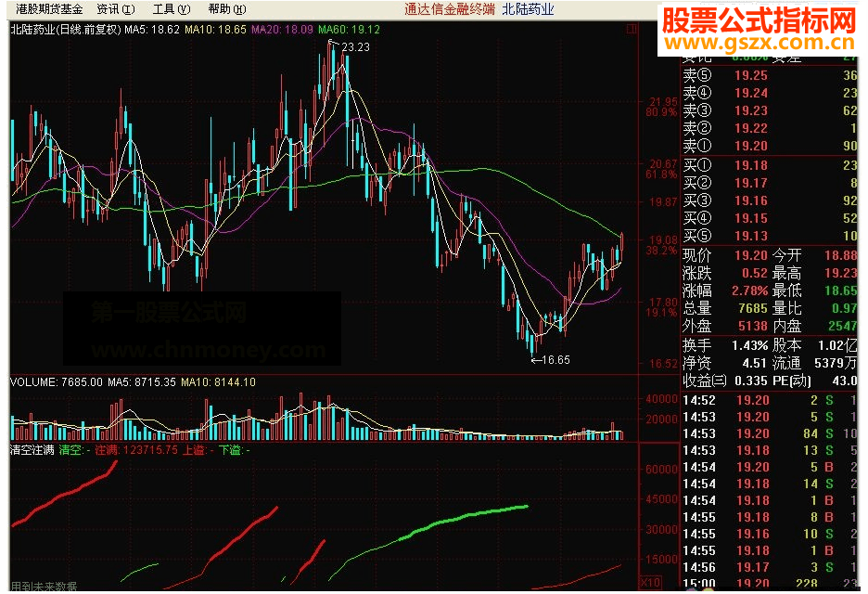Click the 股本 1.02亿 value
This screenshot has width=868, height=594.
tap(837, 346)
